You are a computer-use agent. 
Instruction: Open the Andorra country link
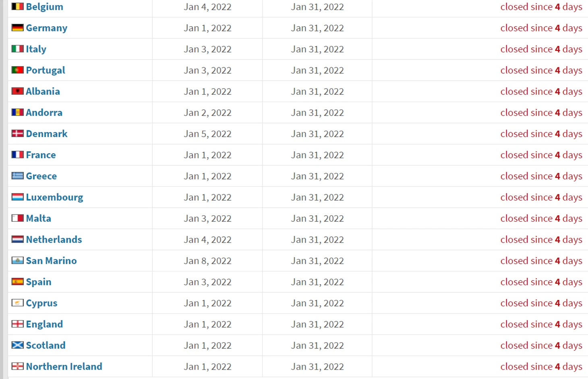tap(44, 112)
